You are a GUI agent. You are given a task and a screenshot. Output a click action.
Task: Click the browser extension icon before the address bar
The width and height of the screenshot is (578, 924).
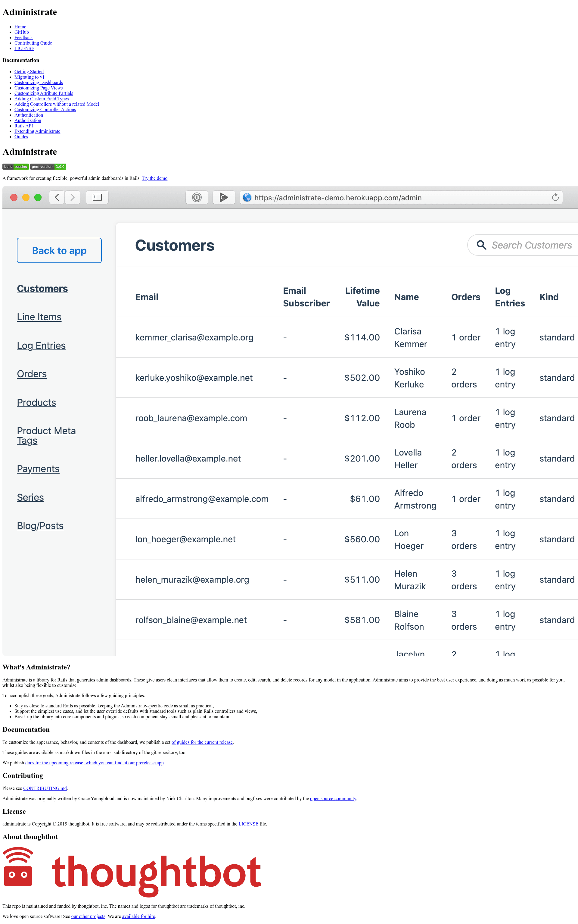224,197
